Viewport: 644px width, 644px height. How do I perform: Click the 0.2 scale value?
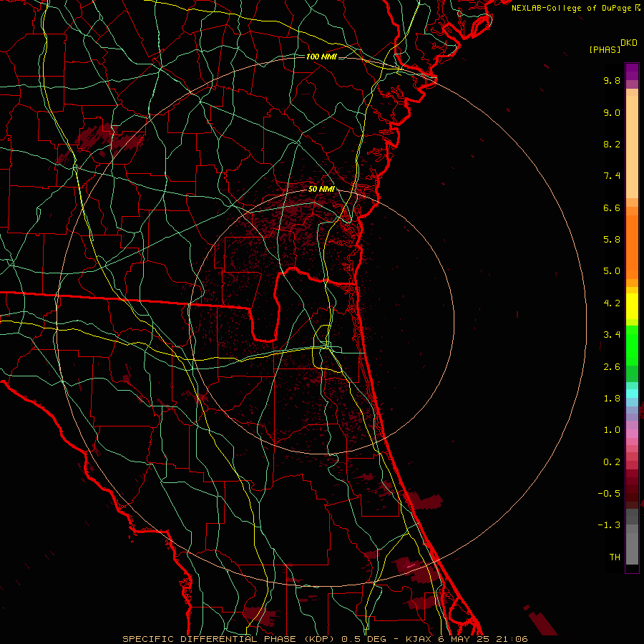(x=612, y=462)
